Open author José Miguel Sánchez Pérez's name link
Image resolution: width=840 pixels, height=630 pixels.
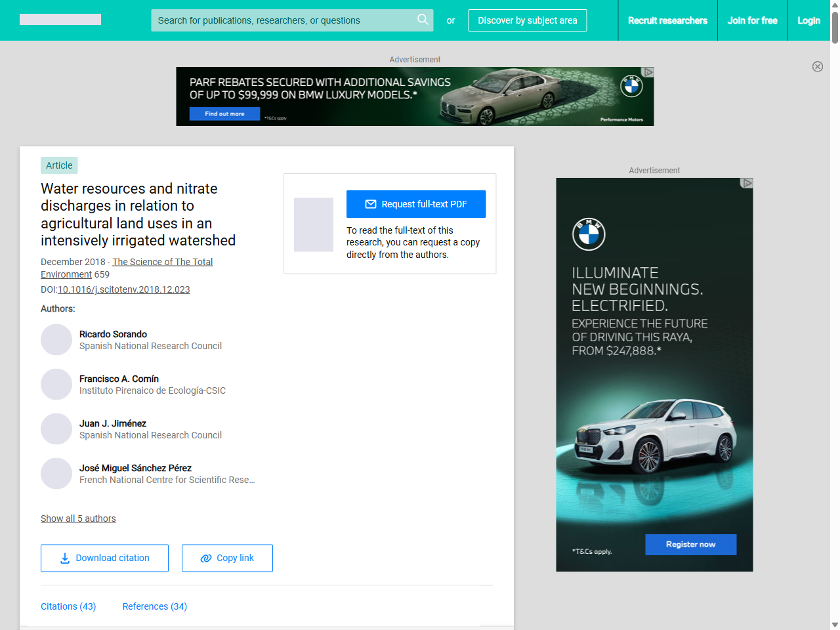click(135, 468)
